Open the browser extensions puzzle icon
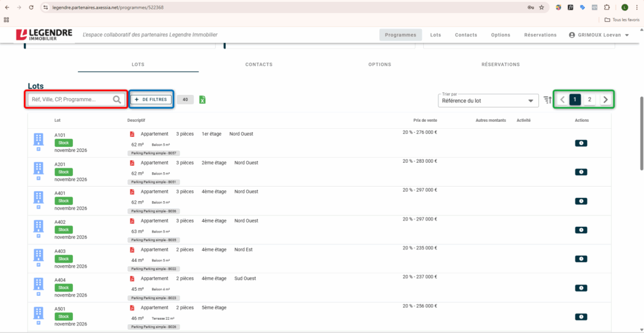Viewport: 644px width, 333px height. coord(607,8)
